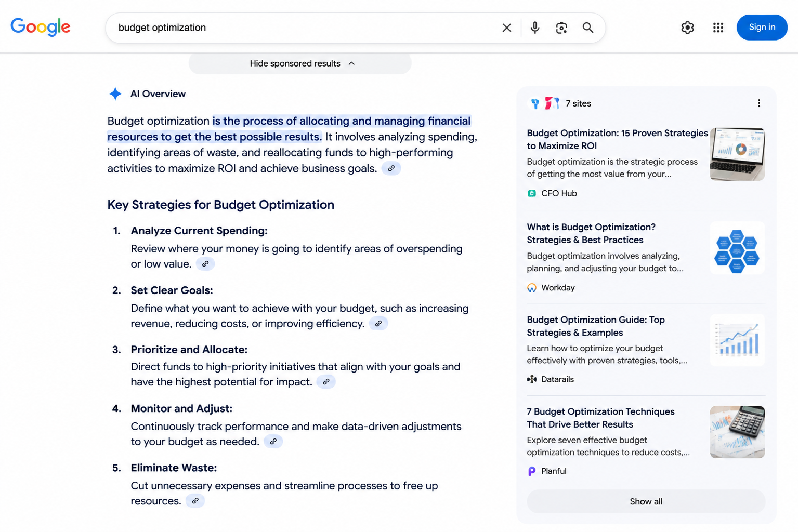Open Budget Optimization: 15 Proven Strategies article
The height and width of the screenshot is (532, 798).
point(617,139)
